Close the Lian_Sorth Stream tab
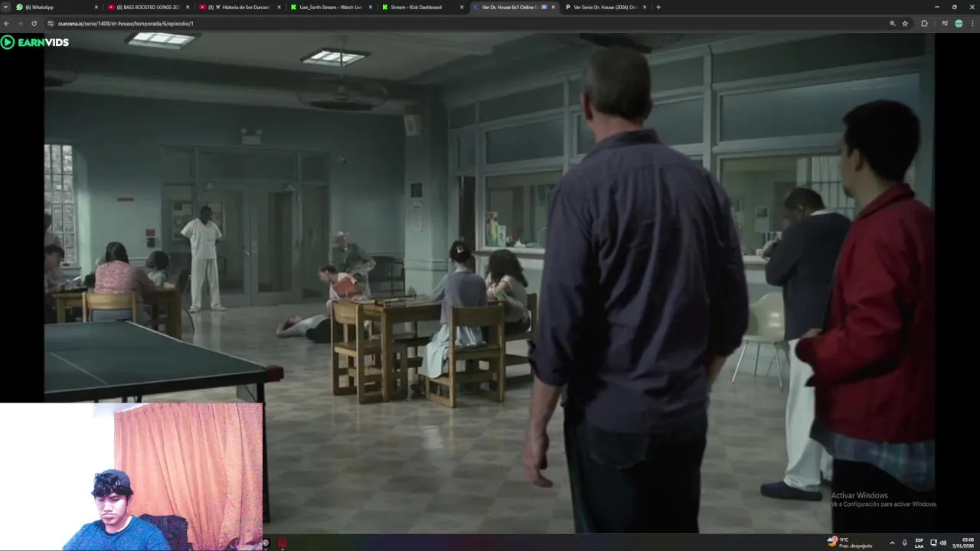The height and width of the screenshot is (551, 980). (371, 7)
